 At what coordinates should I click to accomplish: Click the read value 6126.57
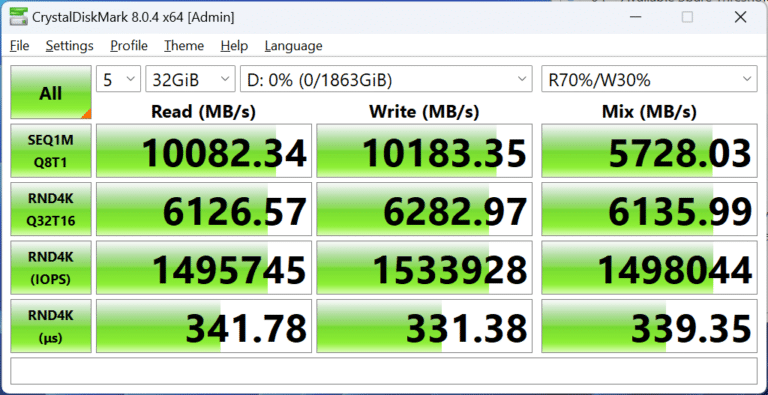point(204,209)
